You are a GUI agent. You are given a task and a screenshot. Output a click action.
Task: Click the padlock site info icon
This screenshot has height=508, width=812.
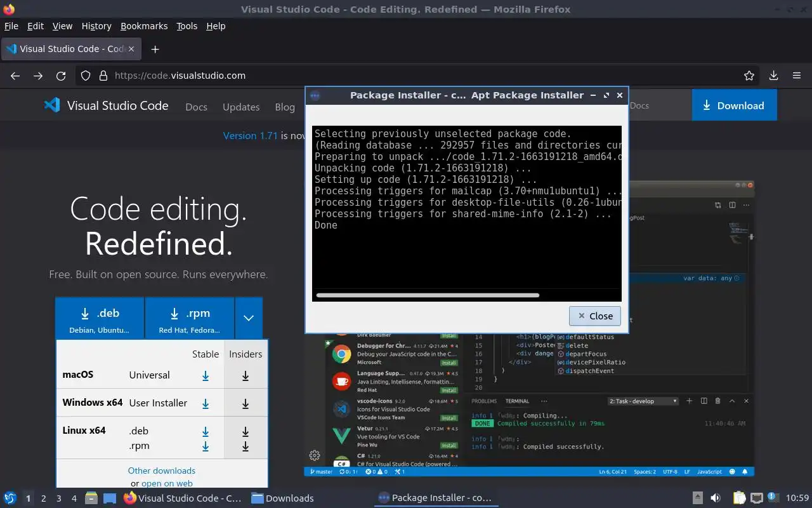pos(103,76)
